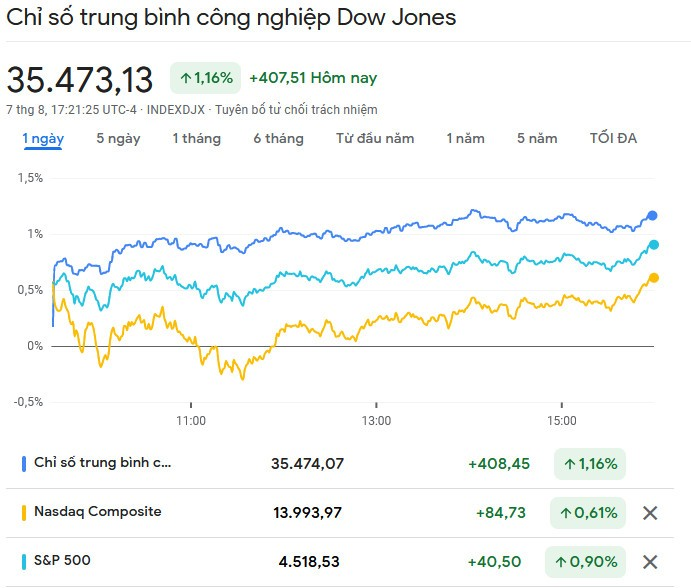Click the blue Dow Jones endpoint dot
The width and height of the screenshot is (691, 588).
coord(652,215)
